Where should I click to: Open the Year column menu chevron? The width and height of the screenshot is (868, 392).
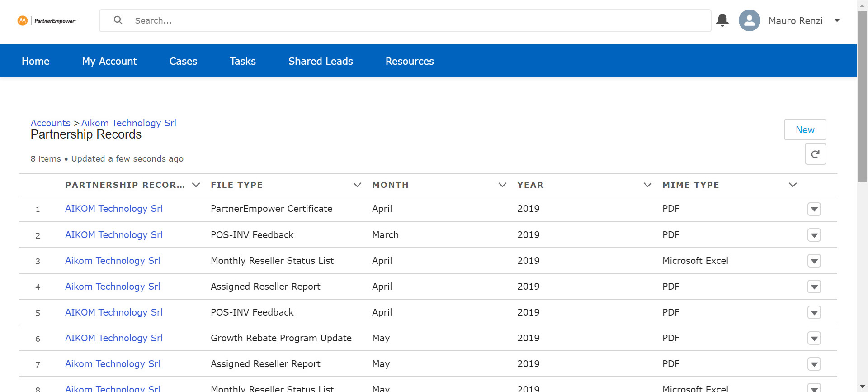[647, 185]
